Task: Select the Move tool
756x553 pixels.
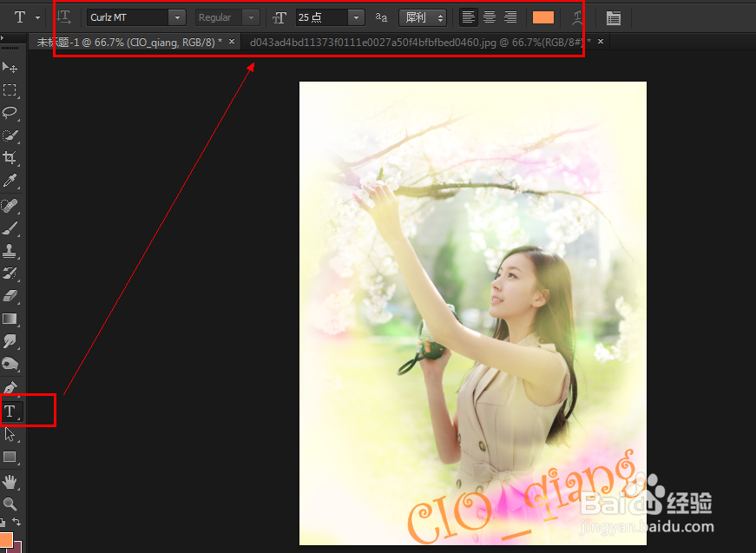Action: (x=10, y=68)
